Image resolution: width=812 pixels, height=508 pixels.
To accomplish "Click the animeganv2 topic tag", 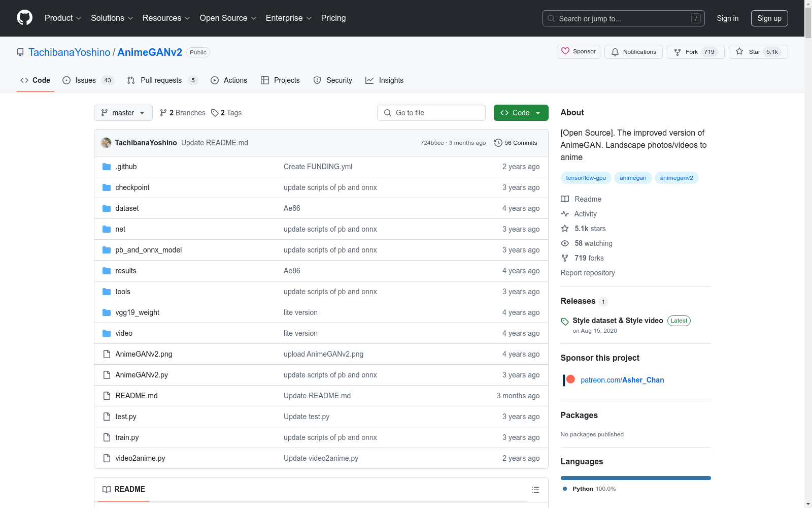I will [676, 178].
